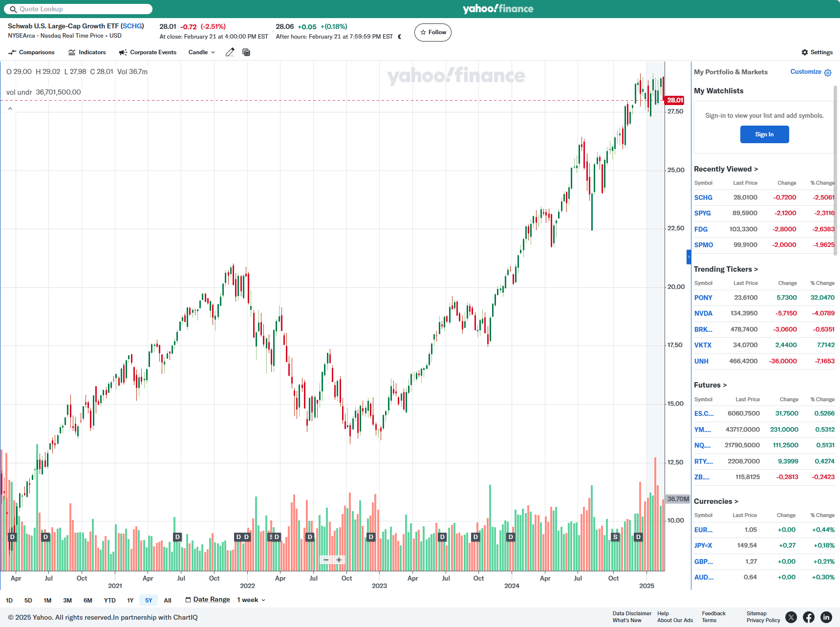This screenshot has height=627, width=840.
Task: Open the Facebook social icon
Action: pyautogui.click(x=808, y=617)
